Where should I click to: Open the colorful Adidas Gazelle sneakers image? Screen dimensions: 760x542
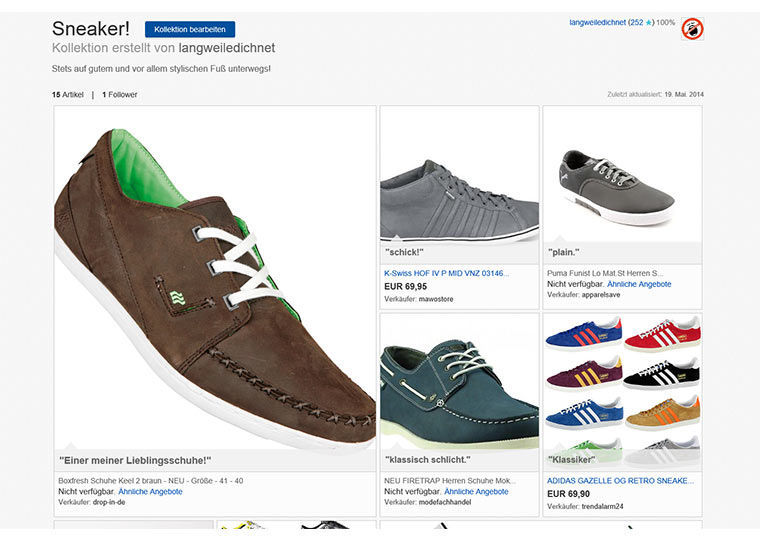point(621,390)
